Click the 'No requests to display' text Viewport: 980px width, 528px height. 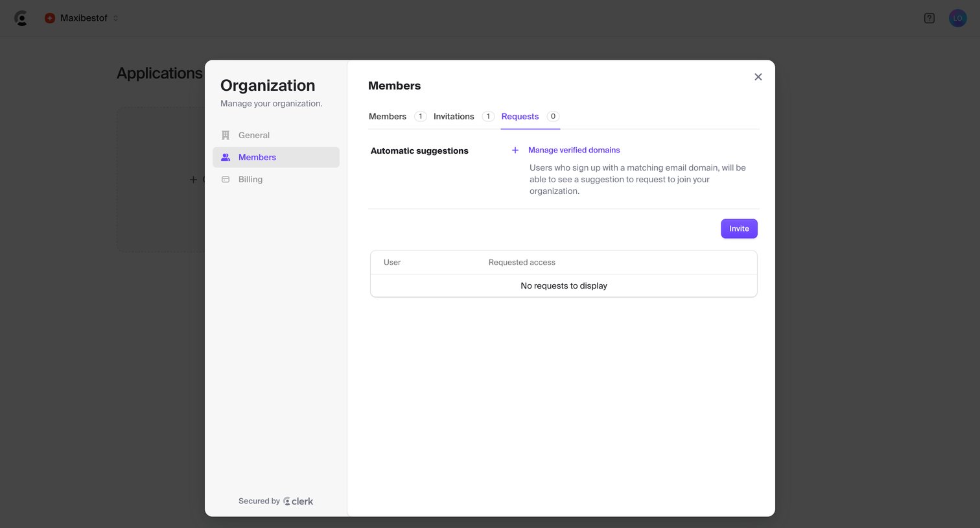[564, 286]
